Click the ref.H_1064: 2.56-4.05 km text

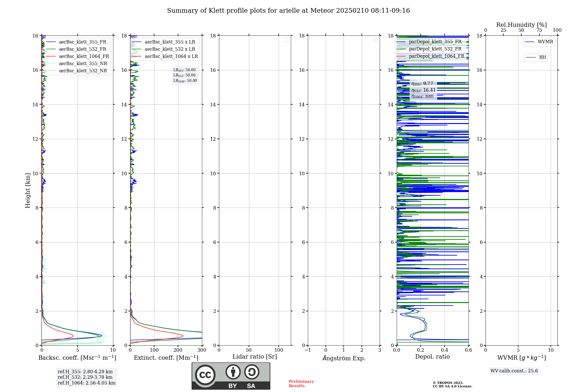point(87,383)
